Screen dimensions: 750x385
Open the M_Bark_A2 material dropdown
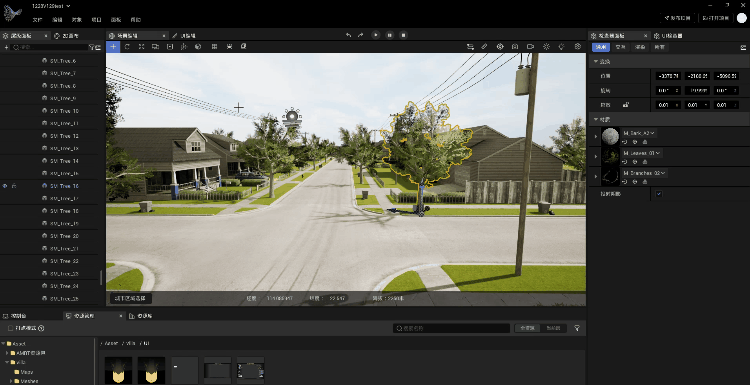[x=639, y=133]
